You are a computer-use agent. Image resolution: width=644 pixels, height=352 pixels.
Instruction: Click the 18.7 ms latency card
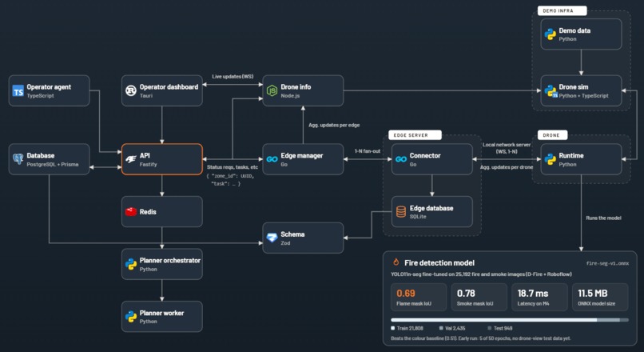(x=539, y=298)
